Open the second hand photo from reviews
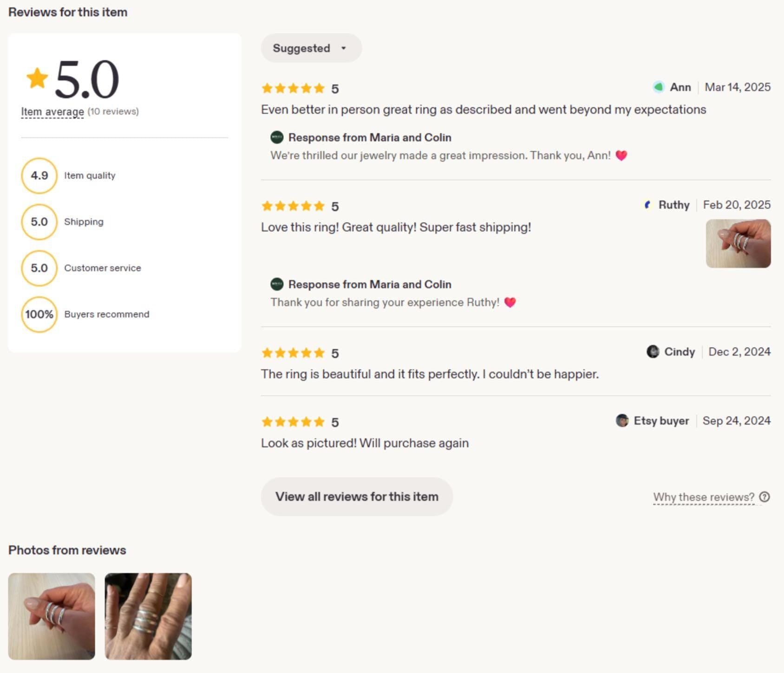The height and width of the screenshot is (673, 784). (x=148, y=616)
